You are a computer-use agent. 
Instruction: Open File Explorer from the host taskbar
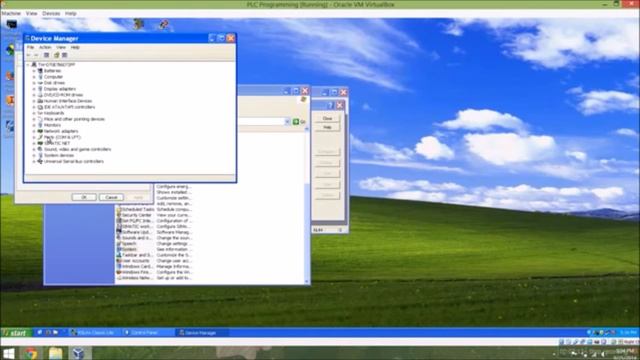pos(55,353)
